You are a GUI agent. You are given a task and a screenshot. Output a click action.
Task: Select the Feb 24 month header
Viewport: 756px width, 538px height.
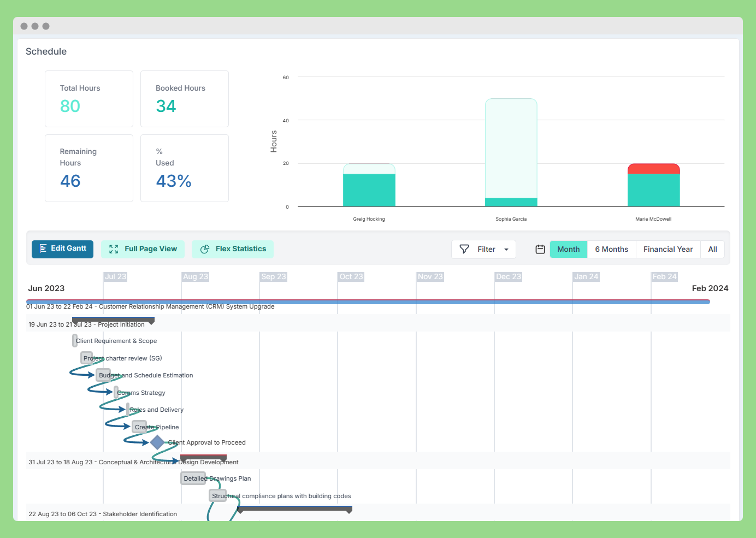tap(665, 276)
